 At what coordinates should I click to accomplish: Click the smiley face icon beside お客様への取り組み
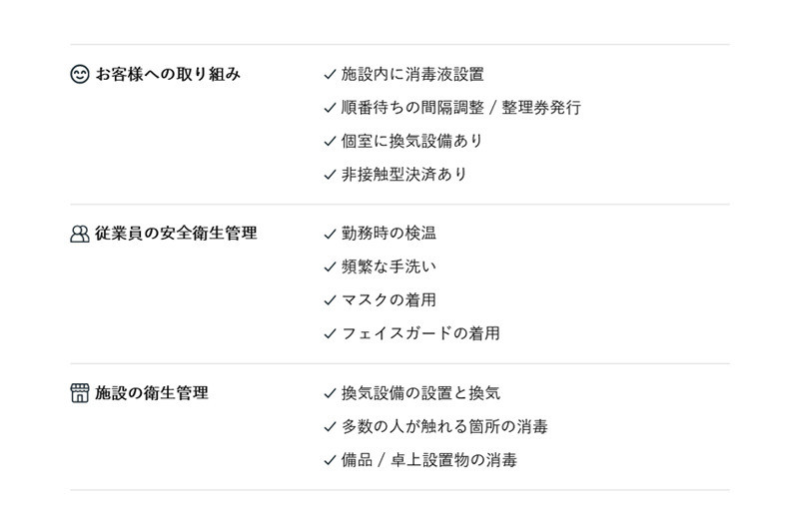pos(80,74)
